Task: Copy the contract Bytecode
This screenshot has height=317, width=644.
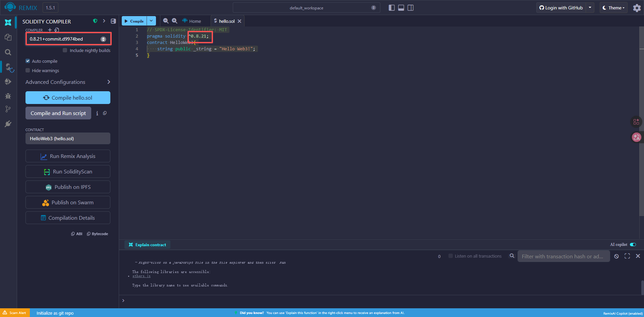Action: pyautogui.click(x=97, y=234)
